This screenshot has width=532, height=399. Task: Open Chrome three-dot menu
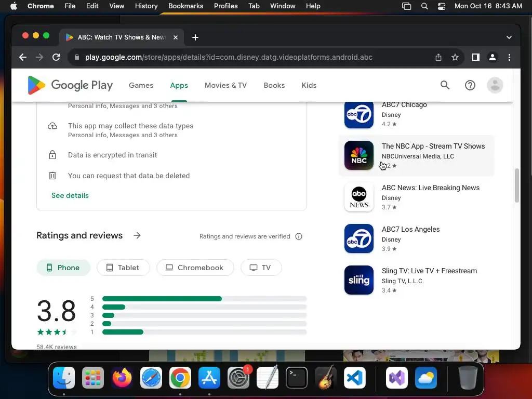tap(509, 57)
